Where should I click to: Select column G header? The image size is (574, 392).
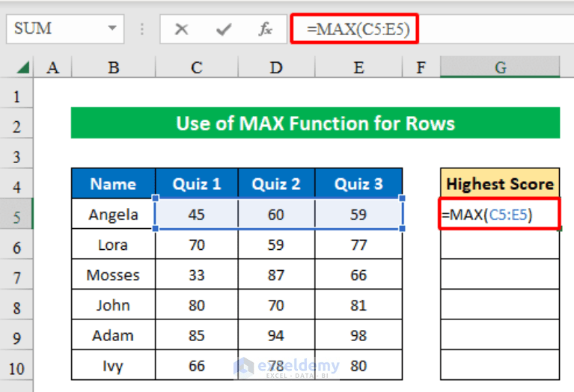point(500,67)
